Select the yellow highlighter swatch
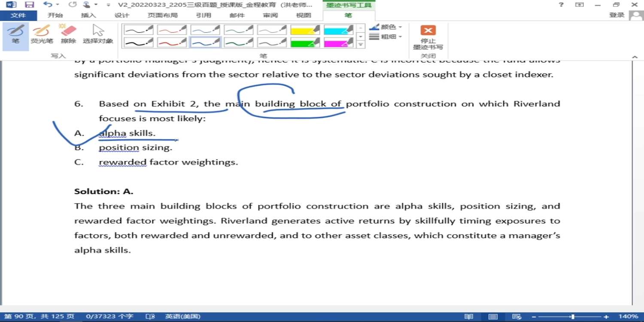 click(x=306, y=30)
